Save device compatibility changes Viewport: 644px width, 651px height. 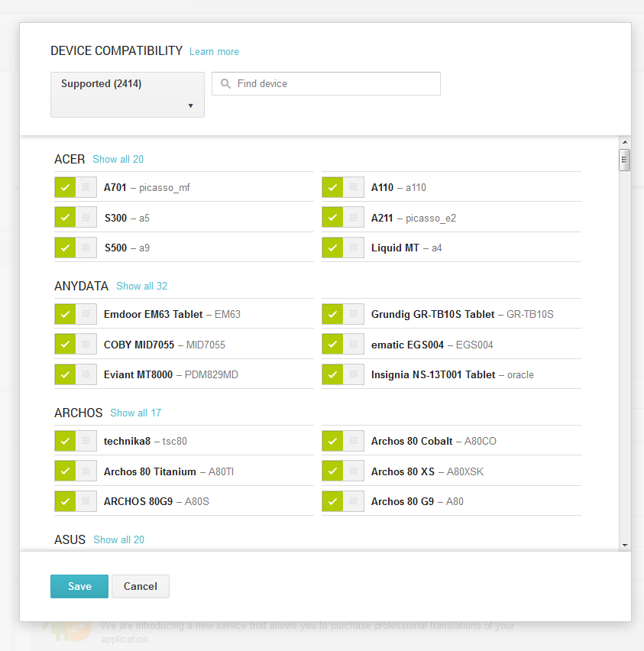click(79, 586)
